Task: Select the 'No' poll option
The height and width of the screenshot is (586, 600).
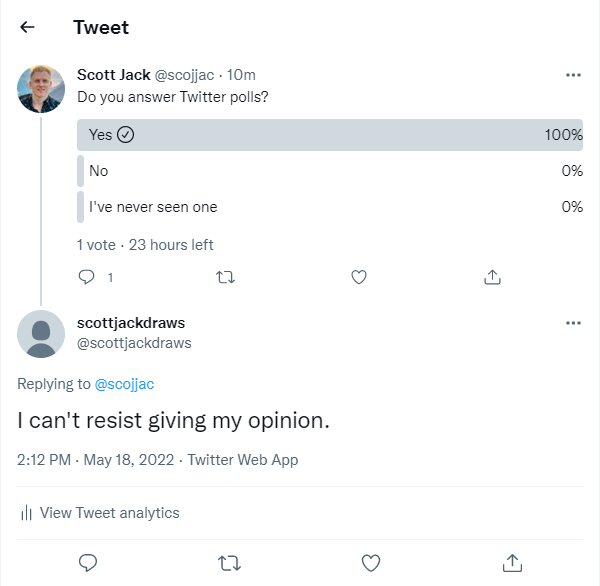Action: 330,171
